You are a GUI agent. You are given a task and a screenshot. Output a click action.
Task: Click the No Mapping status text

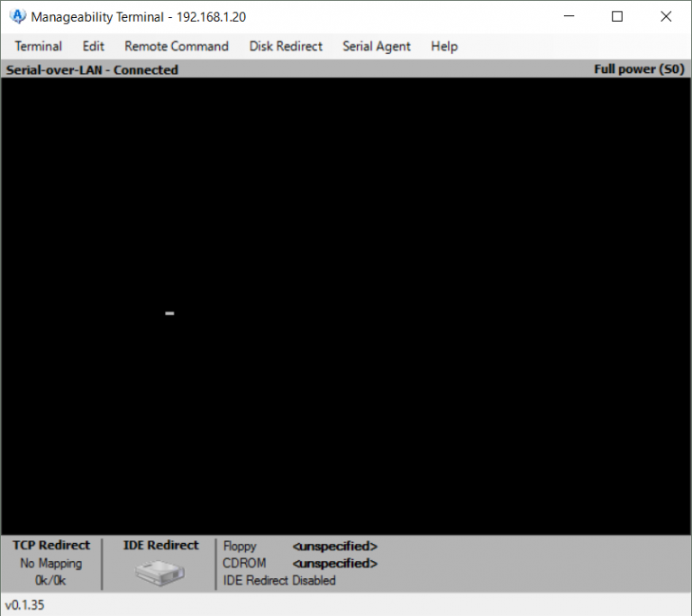(51, 564)
